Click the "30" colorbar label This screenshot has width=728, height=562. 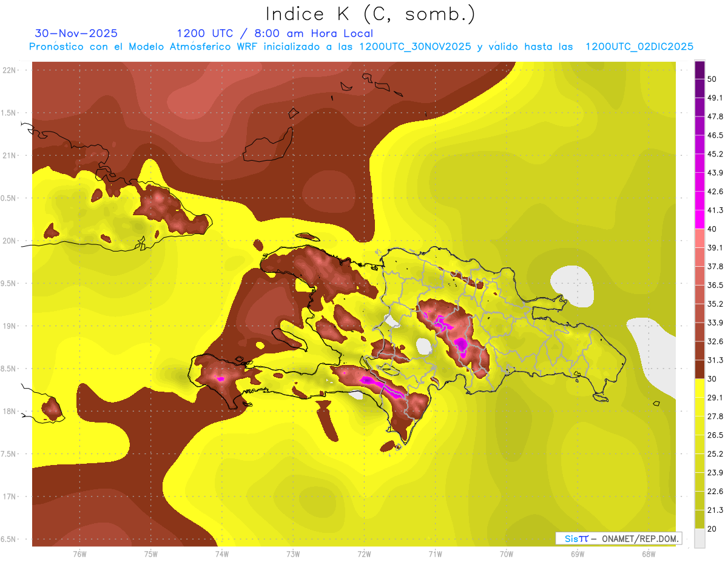click(x=712, y=379)
